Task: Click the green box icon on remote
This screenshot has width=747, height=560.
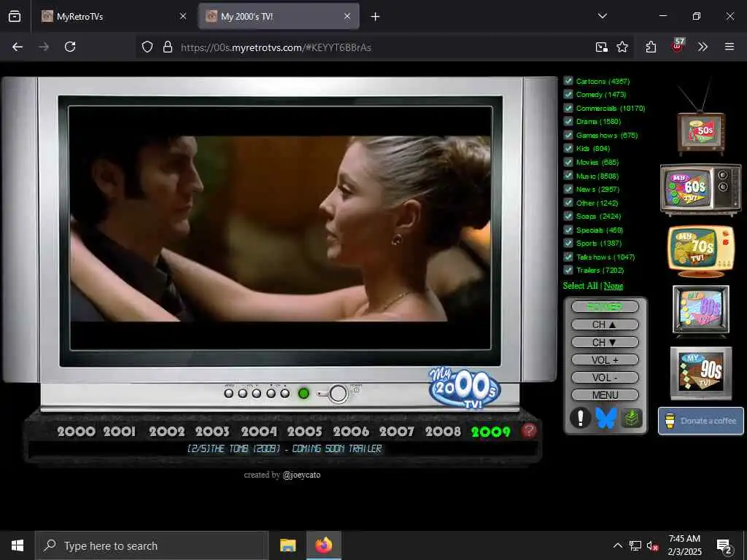Action: 631,418
